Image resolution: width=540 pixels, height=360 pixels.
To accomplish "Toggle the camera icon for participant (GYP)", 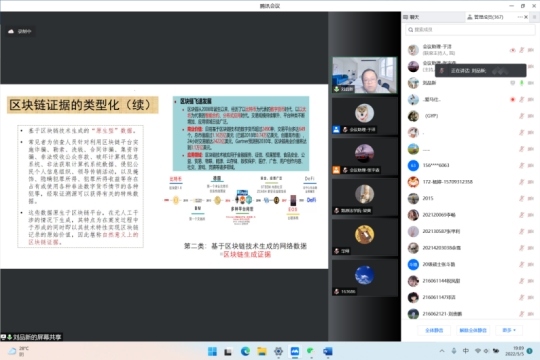I will pyautogui.click(x=531, y=116).
